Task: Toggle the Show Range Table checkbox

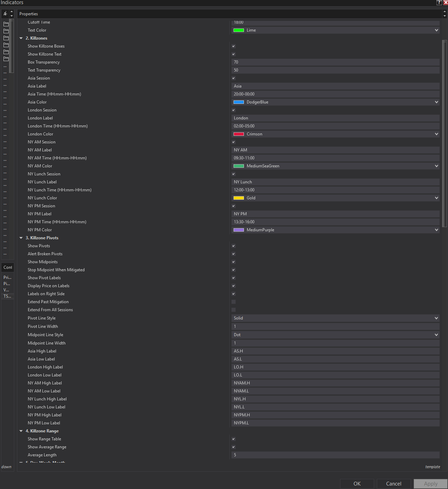Action: pos(234,439)
